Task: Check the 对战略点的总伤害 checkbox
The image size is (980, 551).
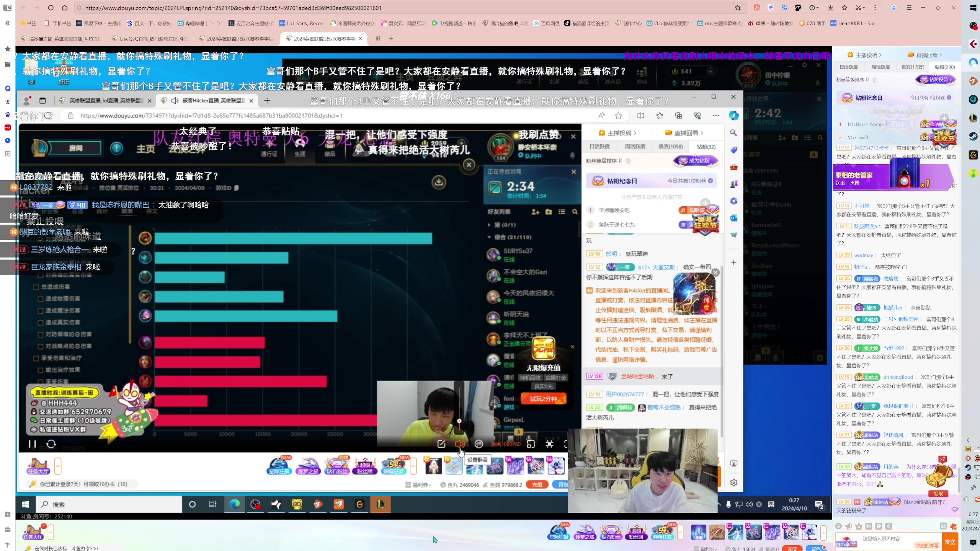Action: click(x=40, y=346)
